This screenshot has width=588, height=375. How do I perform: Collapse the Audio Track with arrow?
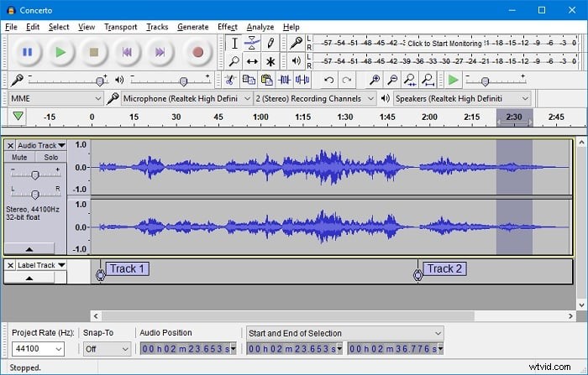[x=29, y=249]
